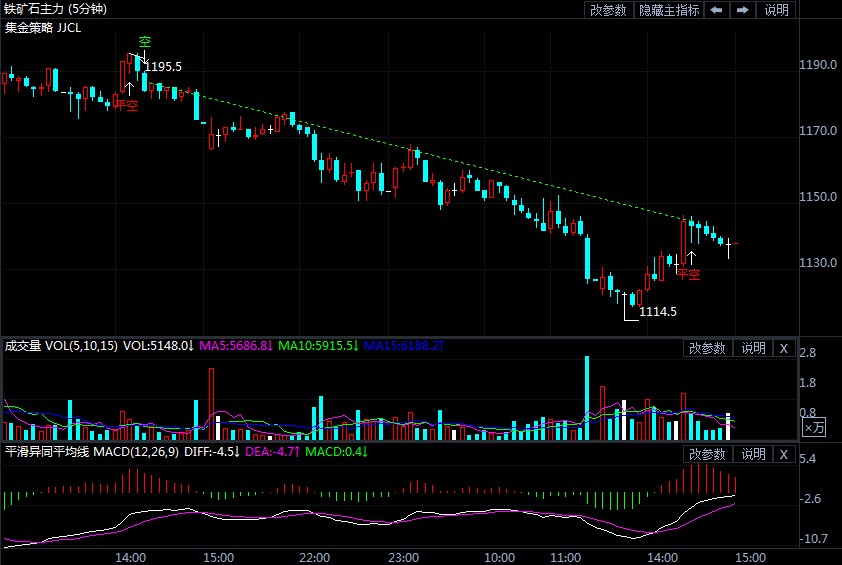Image resolution: width=842 pixels, height=565 pixels.
Task: Open 说明 help for the main chart
Action: pyautogui.click(x=776, y=10)
